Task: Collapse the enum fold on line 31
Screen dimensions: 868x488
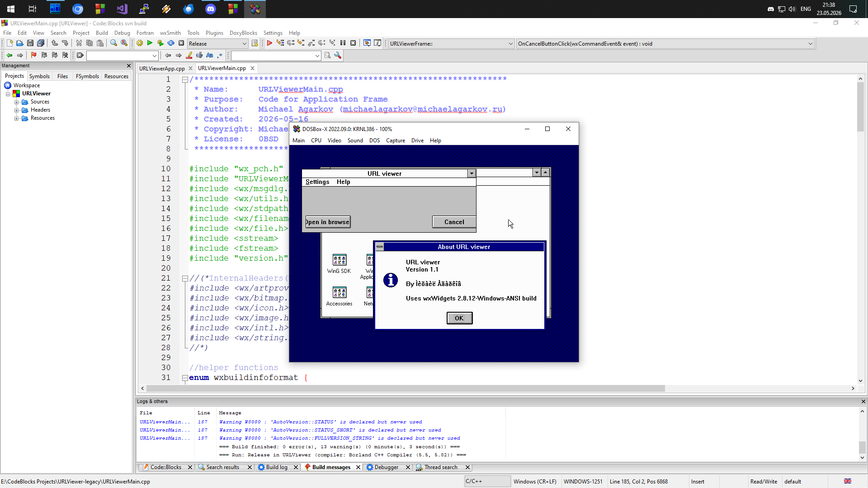Action: (x=185, y=378)
